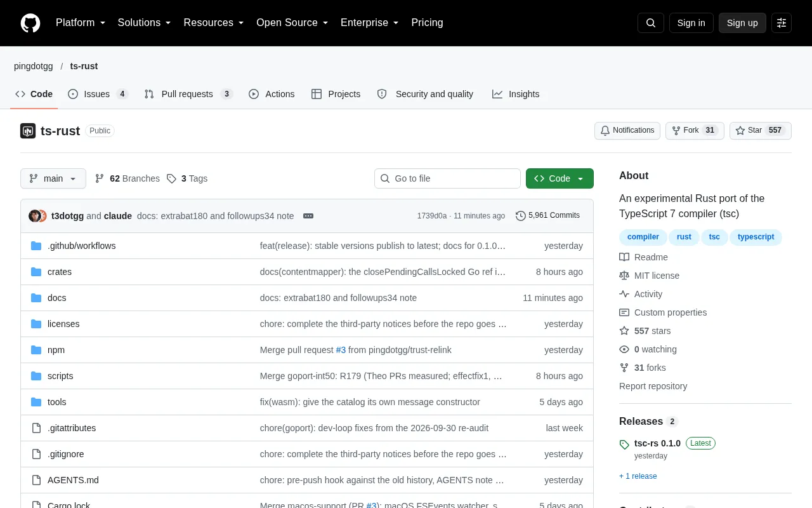
Task: View the 5,961 Commits history
Action: pyautogui.click(x=548, y=216)
